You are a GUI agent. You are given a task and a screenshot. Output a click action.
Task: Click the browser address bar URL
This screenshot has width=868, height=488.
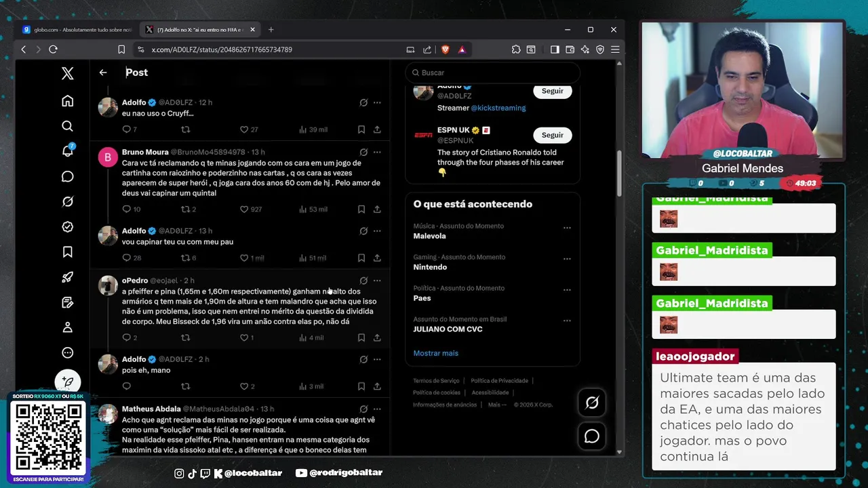(222, 49)
